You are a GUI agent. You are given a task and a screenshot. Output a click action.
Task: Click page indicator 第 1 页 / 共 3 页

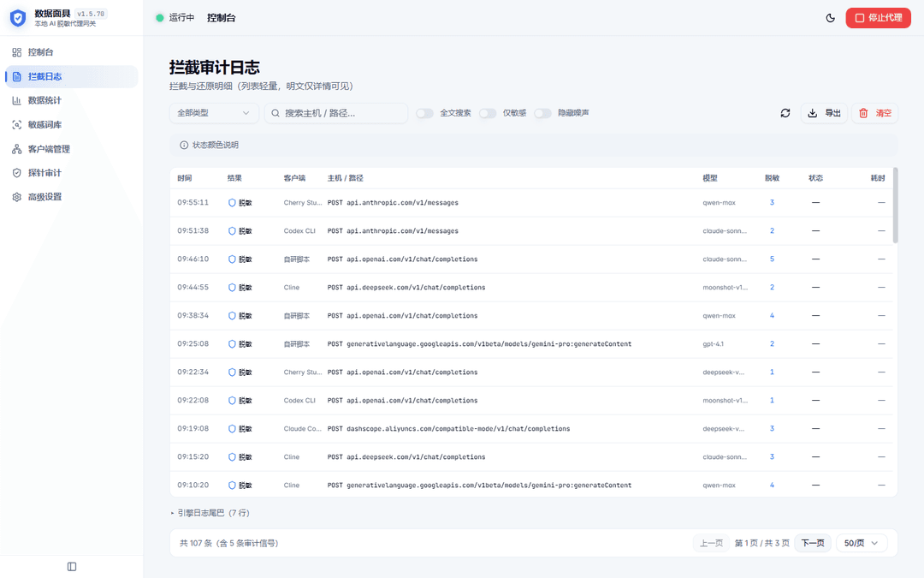coord(762,543)
